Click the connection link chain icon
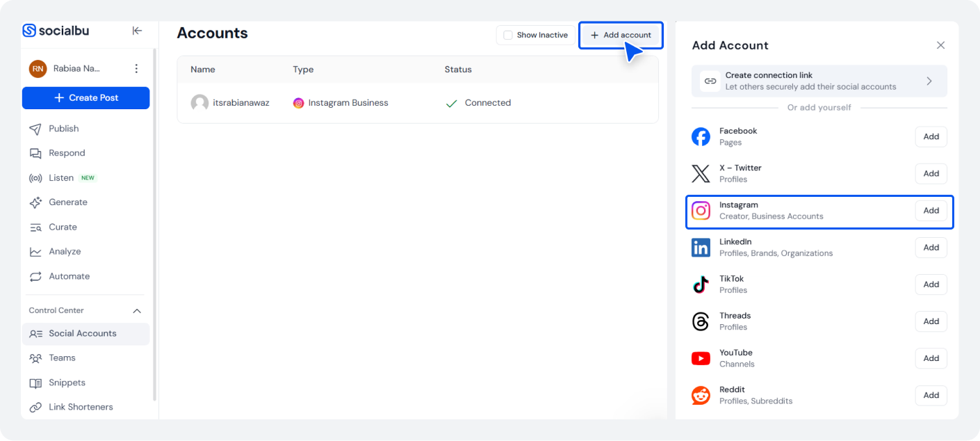This screenshot has height=441, width=980. click(710, 81)
